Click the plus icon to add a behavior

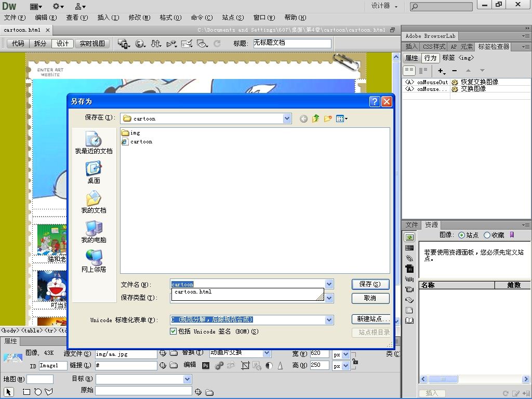(x=441, y=71)
